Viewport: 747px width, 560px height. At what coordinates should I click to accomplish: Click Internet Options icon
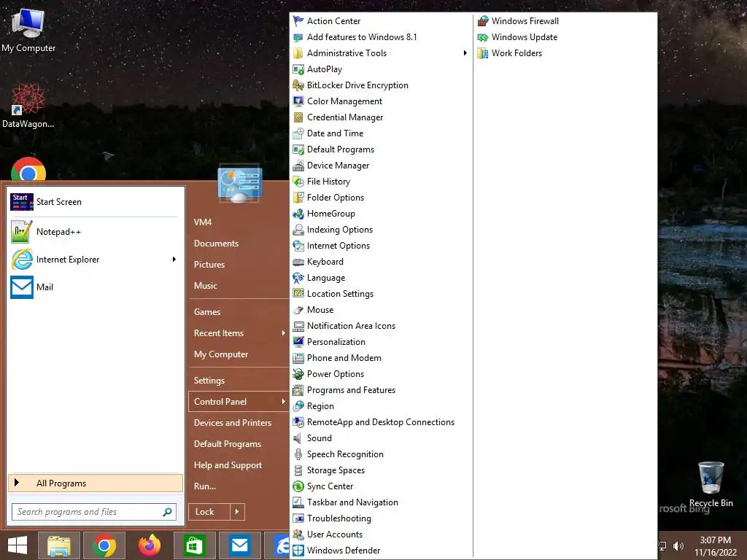pos(298,246)
